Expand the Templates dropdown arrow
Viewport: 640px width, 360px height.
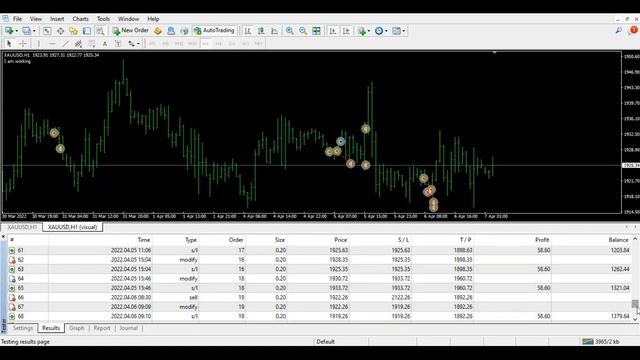404,31
